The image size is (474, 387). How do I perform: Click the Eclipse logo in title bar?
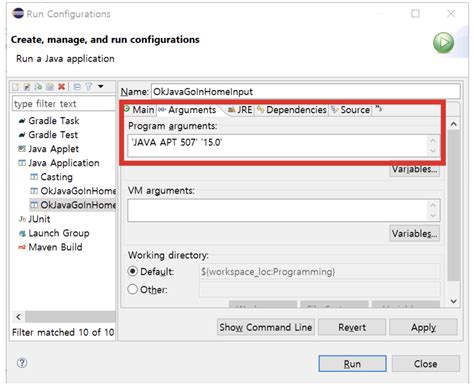18,13
